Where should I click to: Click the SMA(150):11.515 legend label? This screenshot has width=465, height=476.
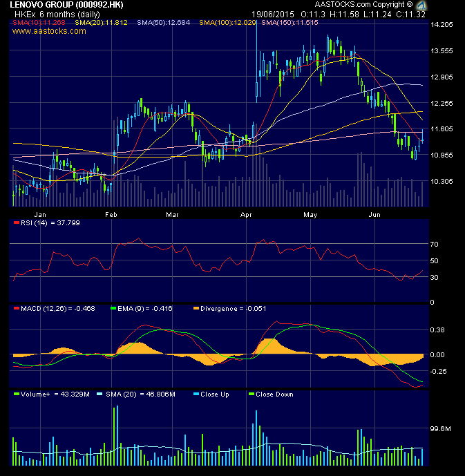click(x=290, y=23)
